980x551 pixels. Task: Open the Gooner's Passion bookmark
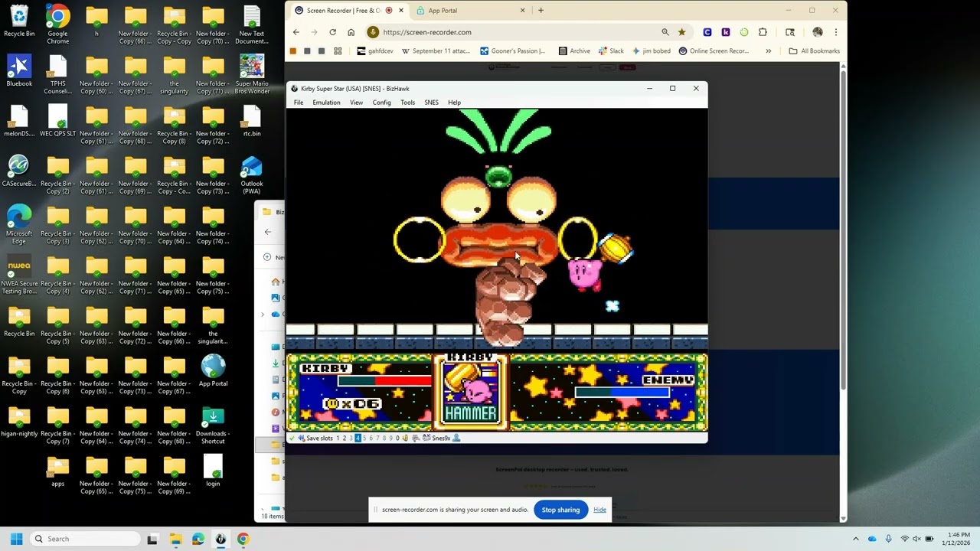pyautogui.click(x=512, y=51)
